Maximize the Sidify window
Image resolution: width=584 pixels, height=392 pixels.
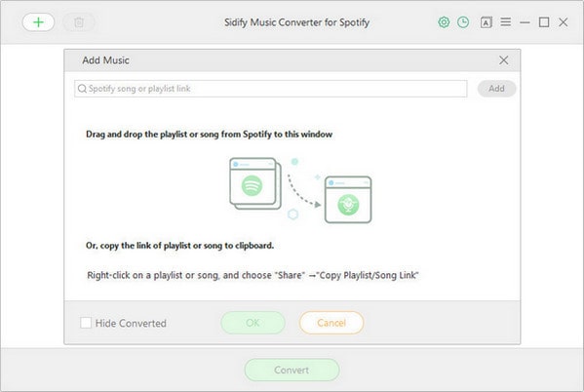(x=544, y=22)
